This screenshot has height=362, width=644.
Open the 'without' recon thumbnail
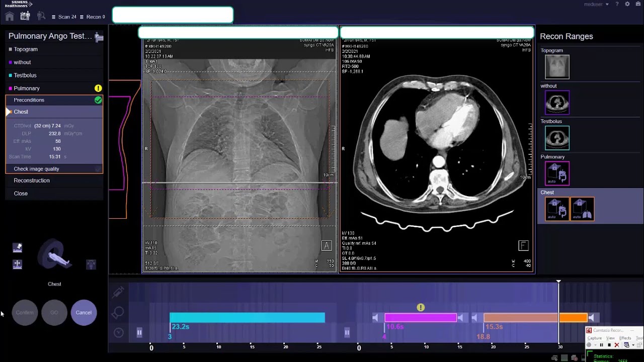point(557,103)
